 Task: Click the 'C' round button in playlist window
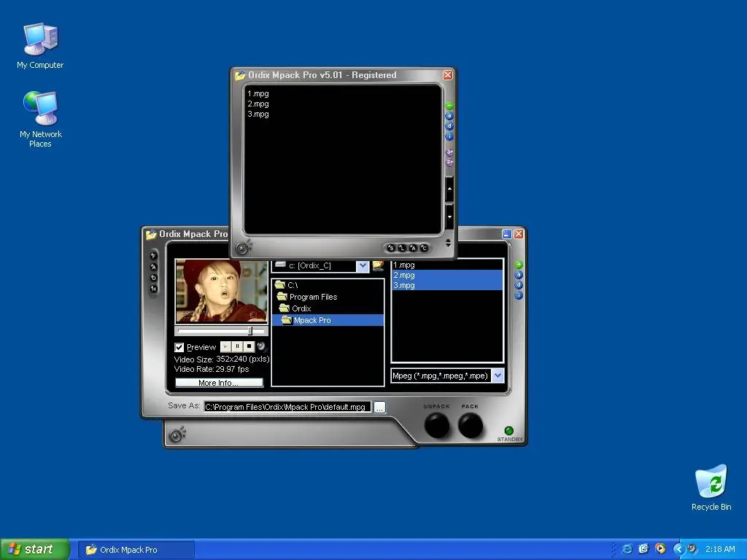point(424,248)
